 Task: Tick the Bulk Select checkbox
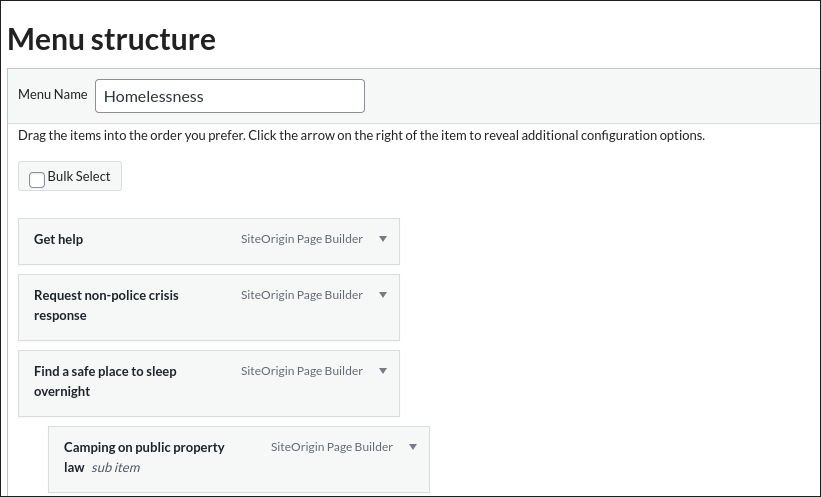point(37,180)
